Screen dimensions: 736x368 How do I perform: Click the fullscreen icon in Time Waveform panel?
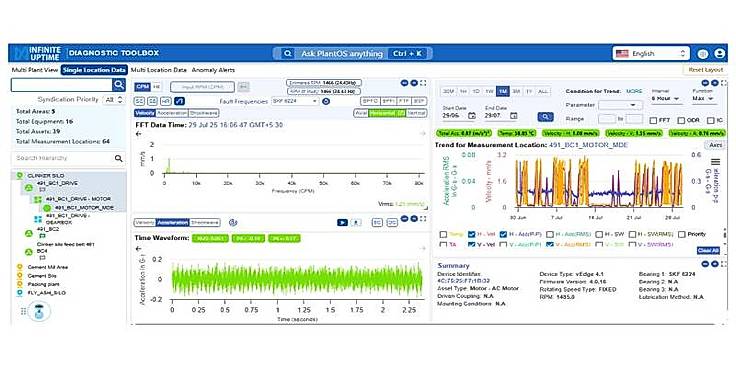(x=423, y=219)
